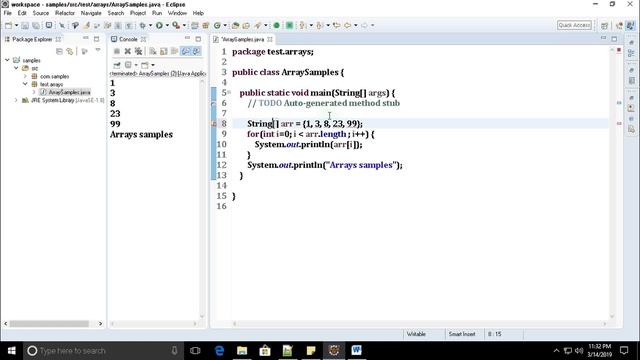Toggle Scroll Lock in Console toolbar

coord(164,51)
